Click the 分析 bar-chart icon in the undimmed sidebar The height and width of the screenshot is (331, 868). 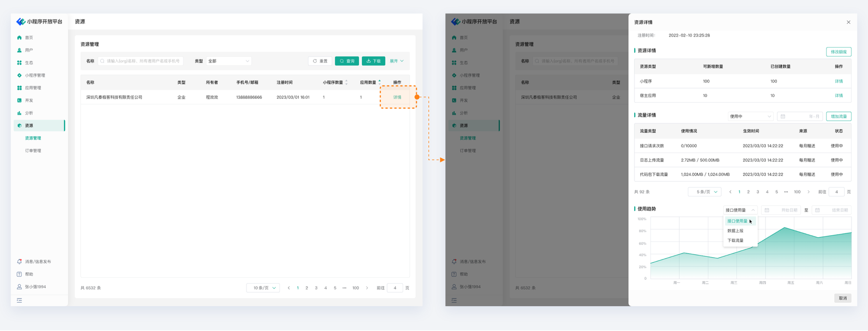point(19,113)
